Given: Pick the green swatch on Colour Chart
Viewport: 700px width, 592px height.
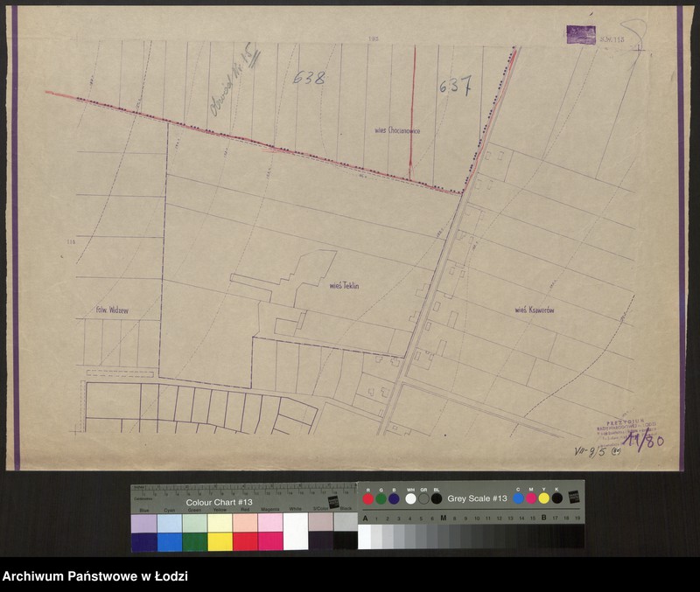Looking at the screenshot, I should click(x=194, y=541).
